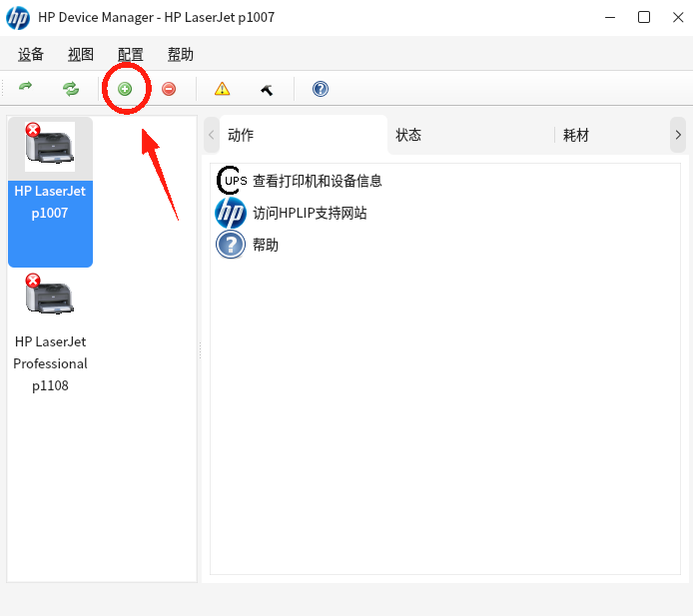Open the 视图 menu
Screen dimensions: 693x616
click(x=81, y=54)
